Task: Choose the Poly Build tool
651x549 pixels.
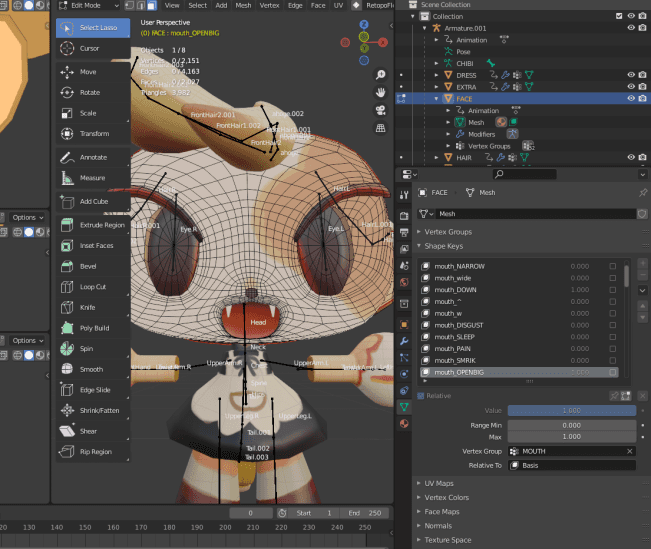Action: (x=93, y=328)
